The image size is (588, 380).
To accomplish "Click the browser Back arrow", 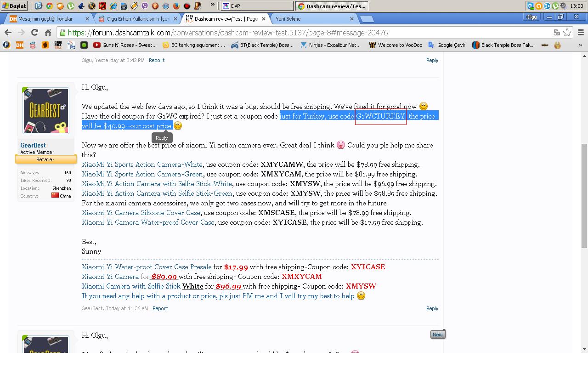I will tap(8, 32).
